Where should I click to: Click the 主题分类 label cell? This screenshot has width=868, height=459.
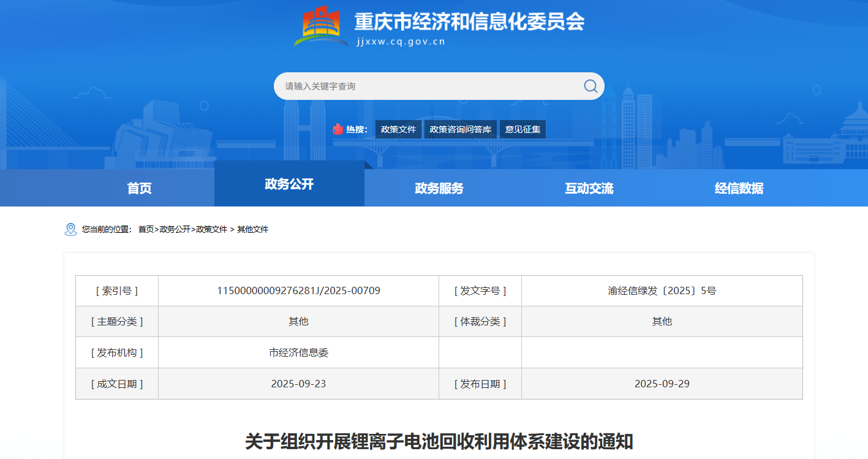(x=117, y=321)
